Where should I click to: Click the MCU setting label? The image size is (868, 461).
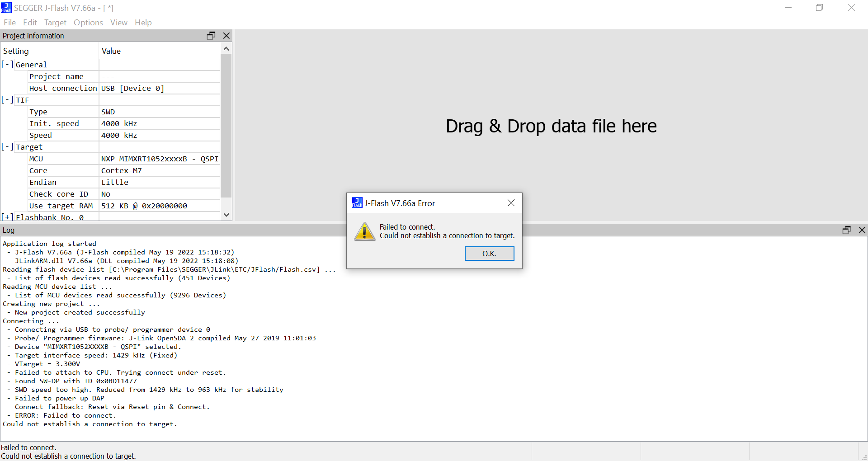point(63,159)
